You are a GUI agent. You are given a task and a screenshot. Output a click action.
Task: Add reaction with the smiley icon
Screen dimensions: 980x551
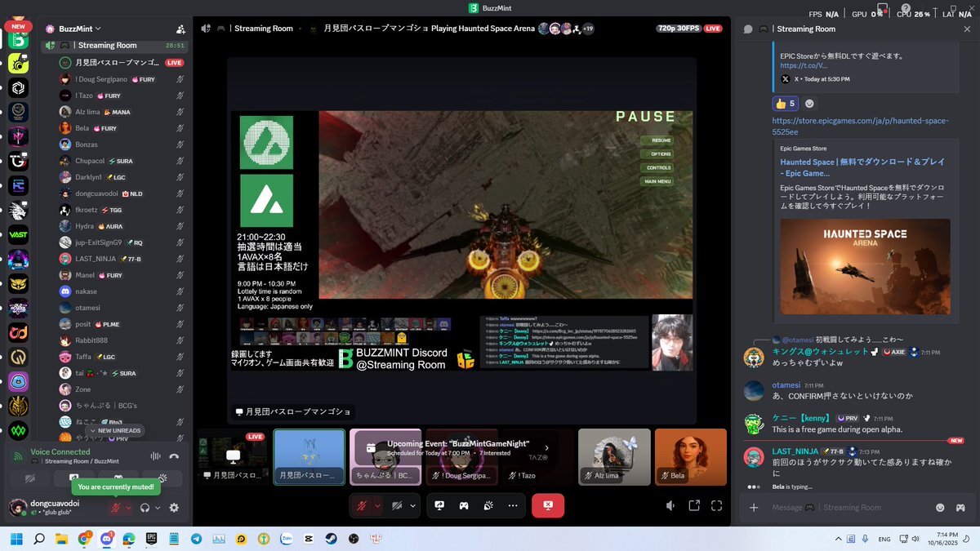(809, 104)
